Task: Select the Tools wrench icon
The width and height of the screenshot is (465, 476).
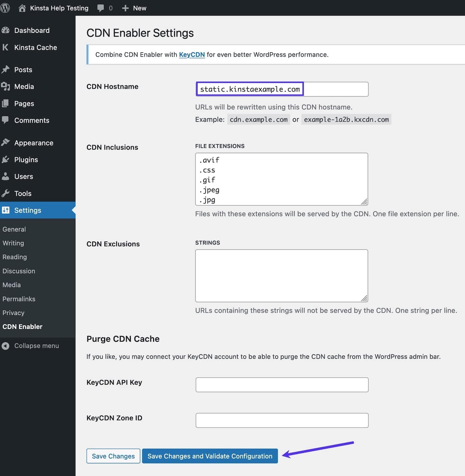Action: [6, 193]
